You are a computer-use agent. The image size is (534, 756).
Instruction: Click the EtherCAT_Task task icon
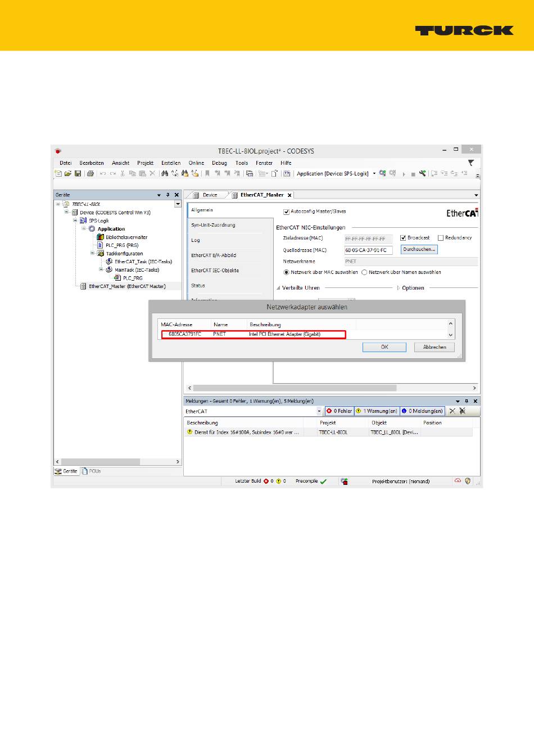tap(109, 262)
